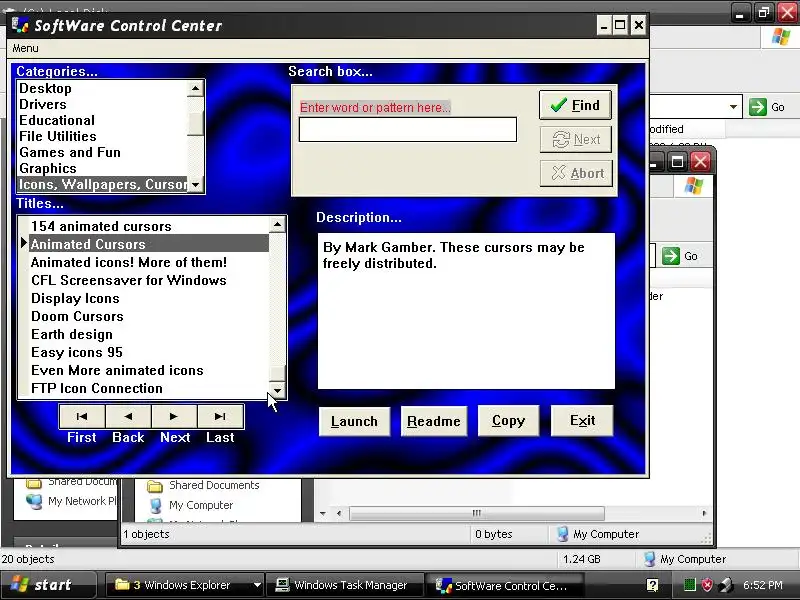
Task: Click the green Task Manager tray icon
Action: [689, 585]
